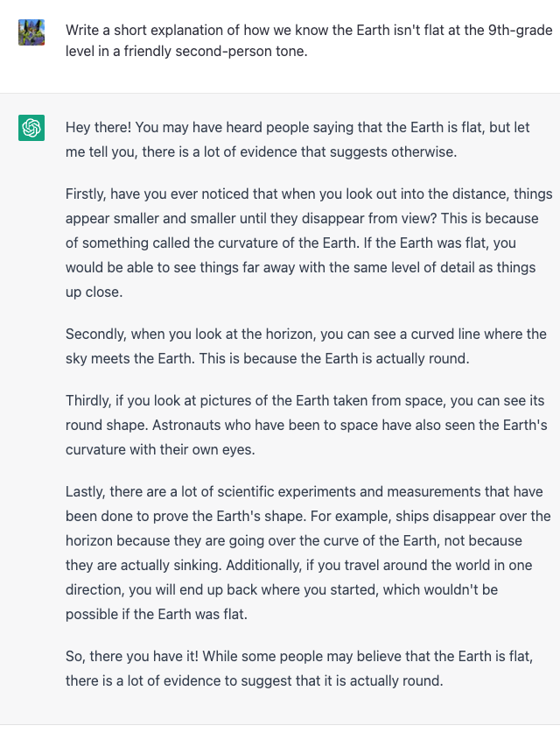This screenshot has height=754, width=560.
Task: Select the paragraph beginning with "Firstly"
Action: point(302,243)
